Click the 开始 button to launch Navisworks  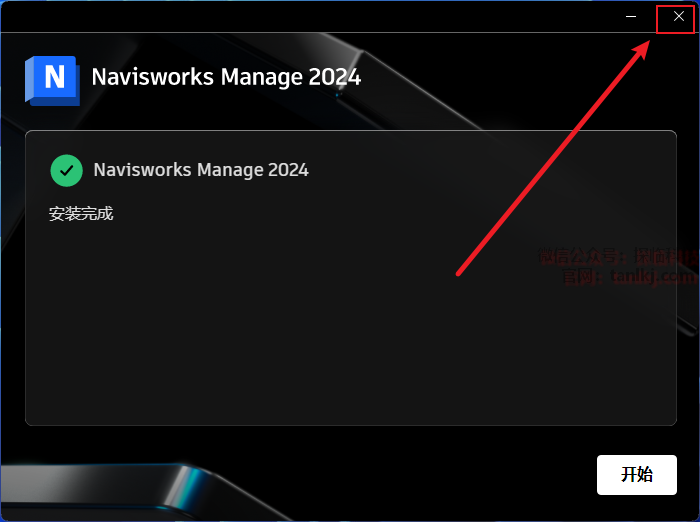[x=637, y=475]
